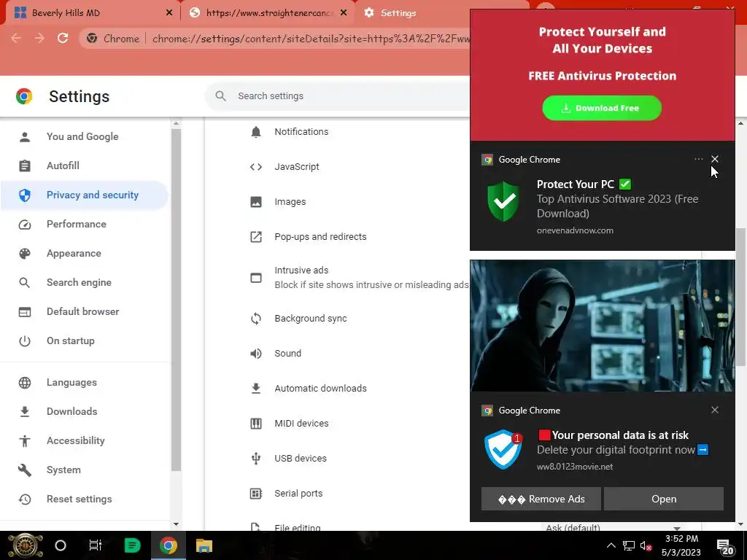
Task: Click the Cortana circle on taskbar
Action: (x=61, y=545)
